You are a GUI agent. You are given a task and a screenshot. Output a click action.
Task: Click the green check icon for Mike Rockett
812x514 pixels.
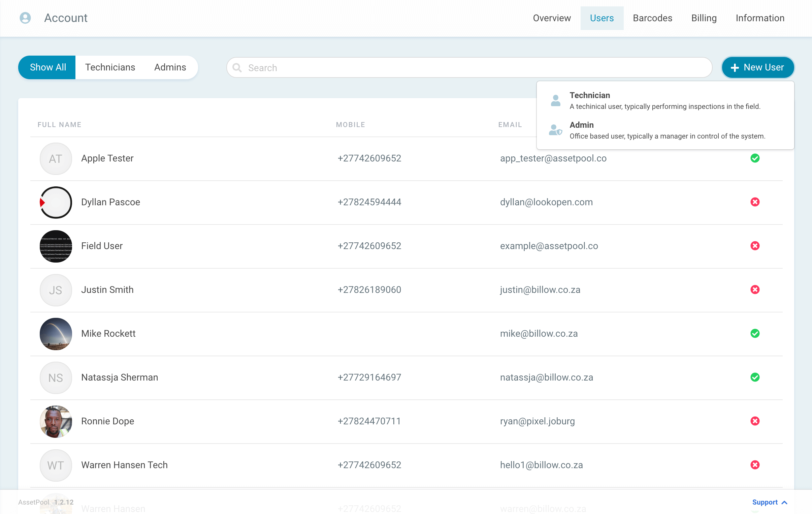click(755, 333)
